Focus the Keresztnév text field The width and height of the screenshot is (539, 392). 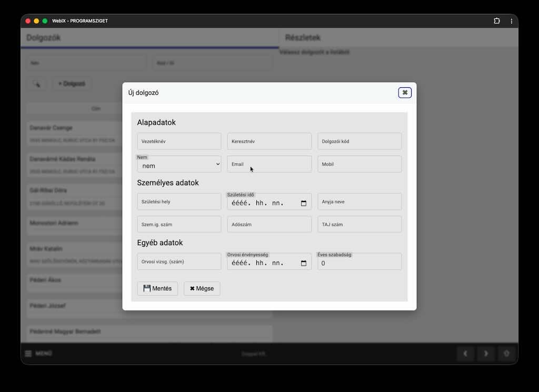tap(269, 141)
